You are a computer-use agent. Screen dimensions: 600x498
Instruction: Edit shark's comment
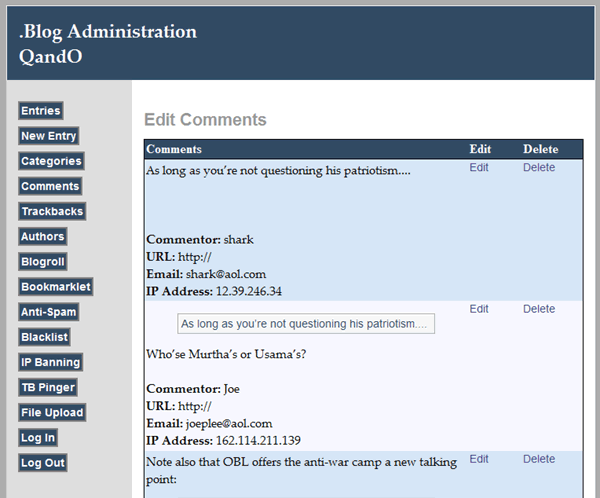pos(479,167)
